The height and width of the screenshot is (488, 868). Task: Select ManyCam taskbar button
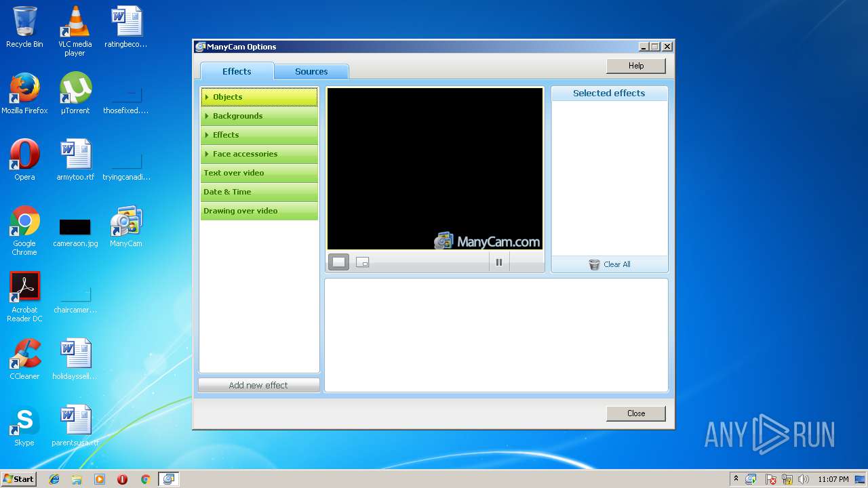[x=168, y=479]
